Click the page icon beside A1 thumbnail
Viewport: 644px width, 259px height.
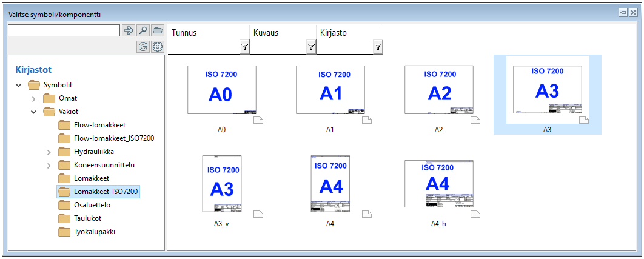pyautogui.click(x=367, y=120)
